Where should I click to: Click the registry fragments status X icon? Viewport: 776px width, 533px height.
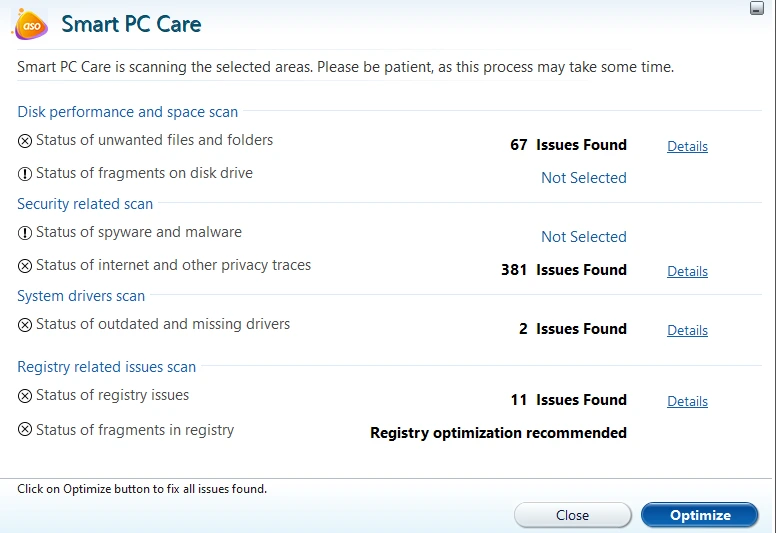(25, 431)
